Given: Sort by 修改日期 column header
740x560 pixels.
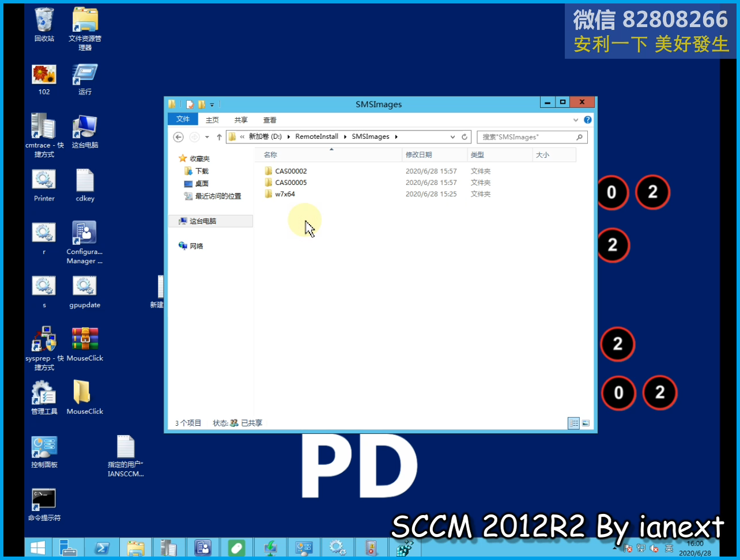Looking at the screenshot, I should (x=435, y=155).
